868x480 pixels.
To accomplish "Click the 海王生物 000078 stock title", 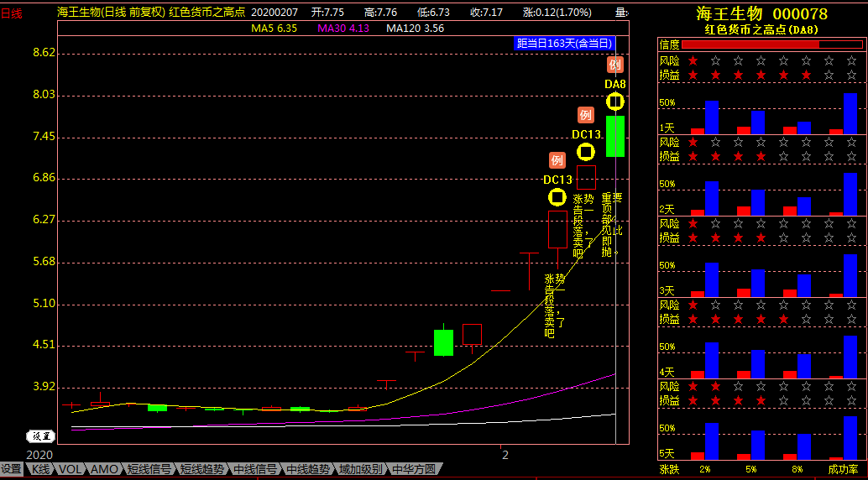I will tap(761, 13).
